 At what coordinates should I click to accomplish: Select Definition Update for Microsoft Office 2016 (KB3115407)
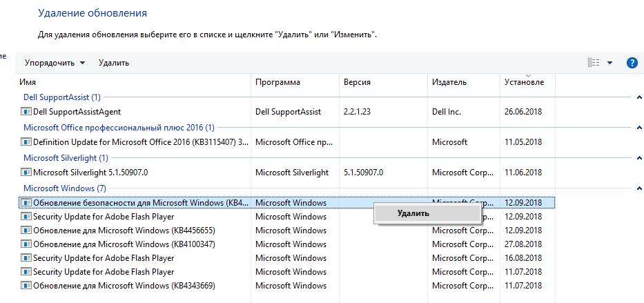tap(140, 142)
